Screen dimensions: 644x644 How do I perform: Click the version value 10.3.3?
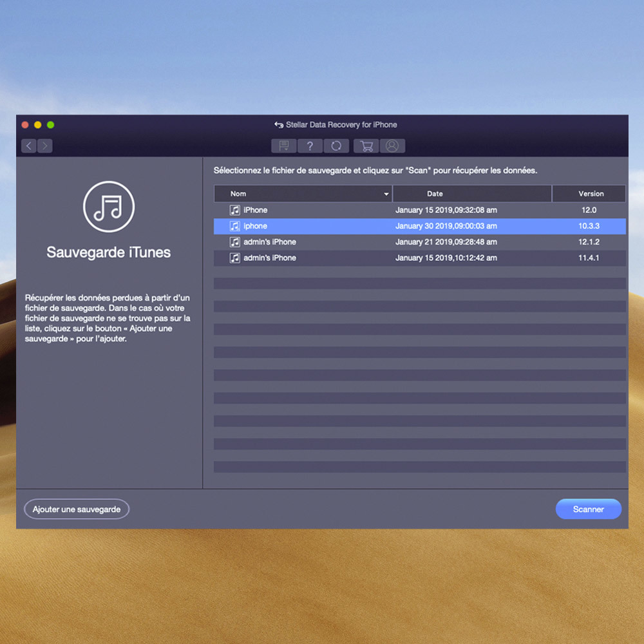[589, 226]
